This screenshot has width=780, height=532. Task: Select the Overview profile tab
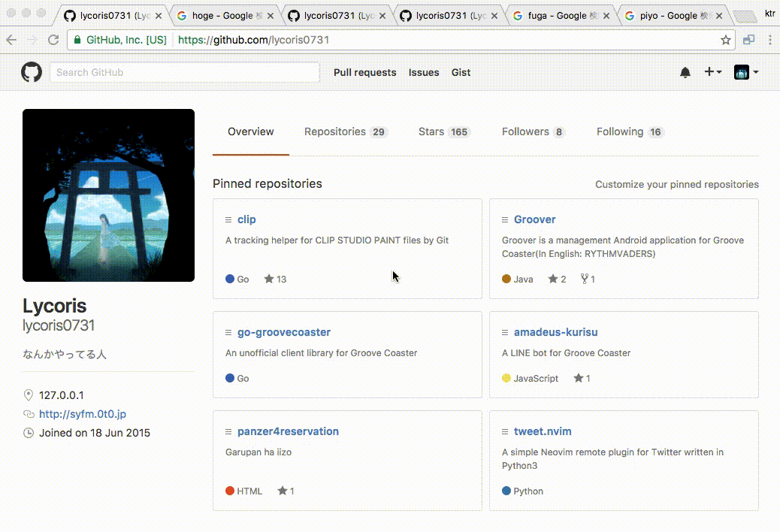click(251, 131)
